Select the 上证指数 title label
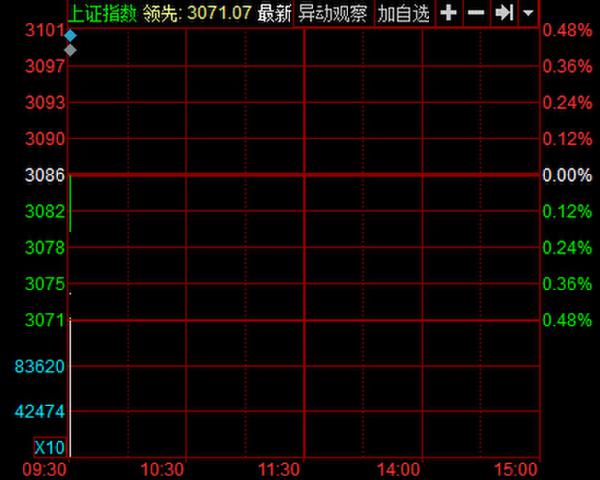Viewport: 600px width, 480px height. (101, 13)
